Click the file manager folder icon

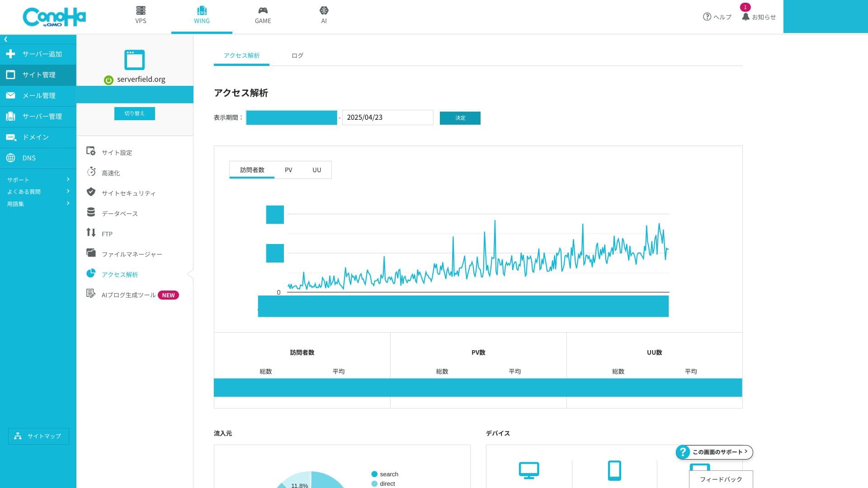(91, 253)
